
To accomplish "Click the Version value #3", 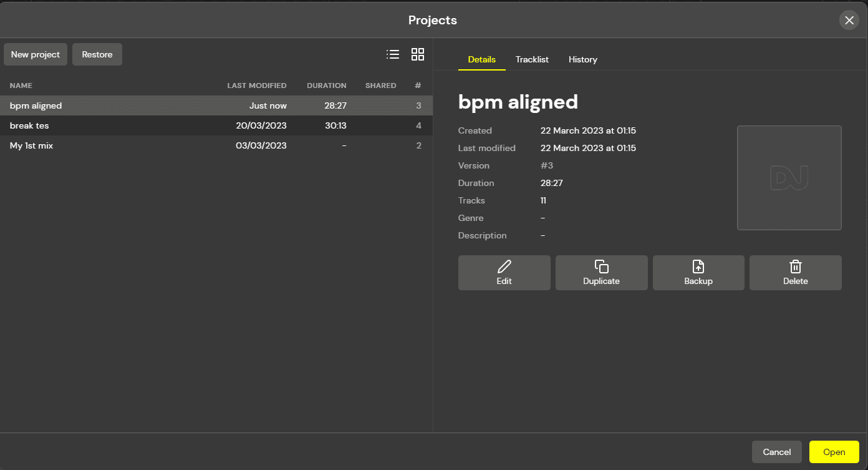I will click(x=547, y=165).
